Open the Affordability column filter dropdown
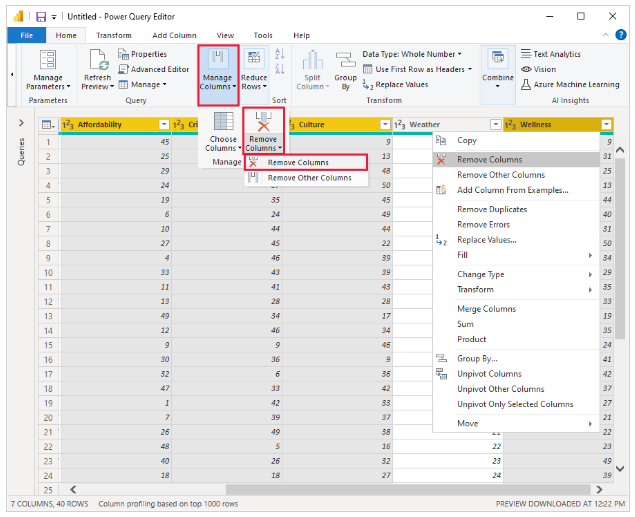Image resolution: width=635 pixels, height=517 pixels. 163,125
